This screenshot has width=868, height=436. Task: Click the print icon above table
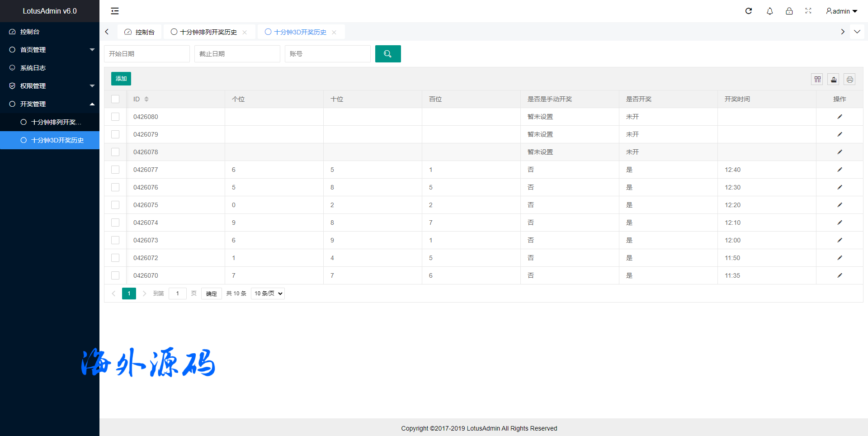(x=850, y=80)
